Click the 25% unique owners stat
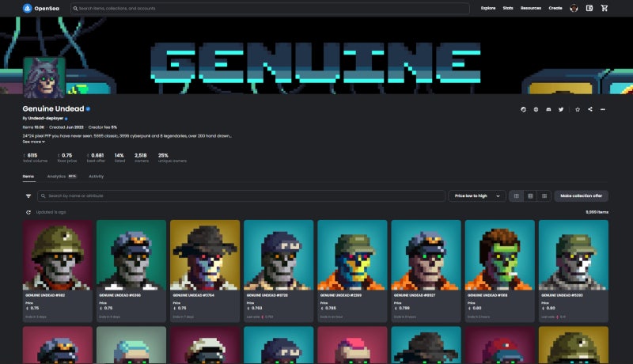 coord(172,157)
